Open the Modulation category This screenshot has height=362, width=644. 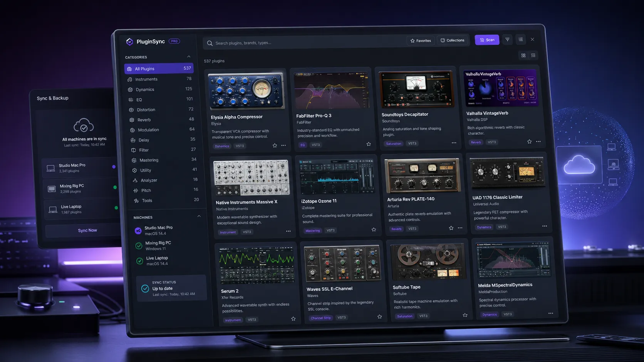pos(163,130)
